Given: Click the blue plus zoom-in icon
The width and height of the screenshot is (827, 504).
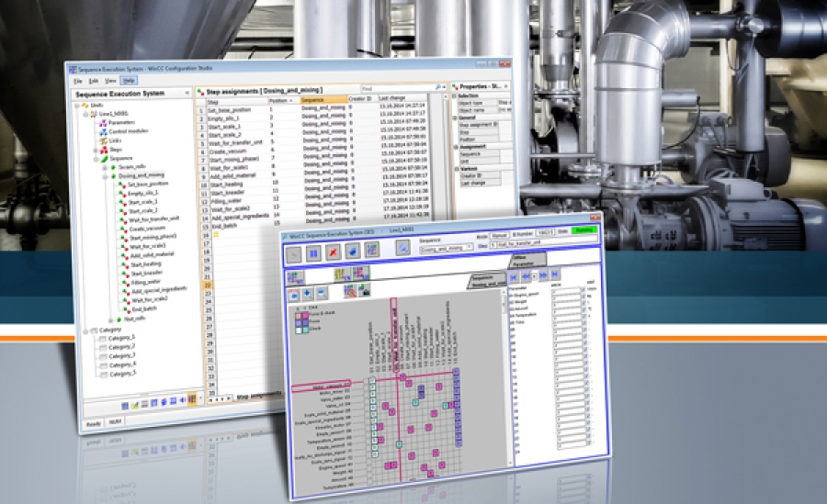Looking at the screenshot, I should 305,294.
